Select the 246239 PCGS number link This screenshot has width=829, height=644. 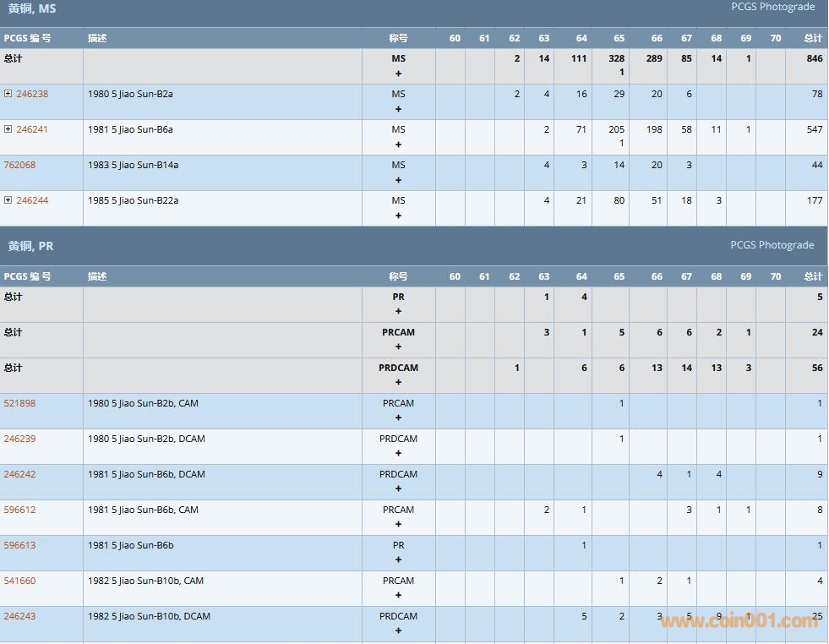[20, 439]
